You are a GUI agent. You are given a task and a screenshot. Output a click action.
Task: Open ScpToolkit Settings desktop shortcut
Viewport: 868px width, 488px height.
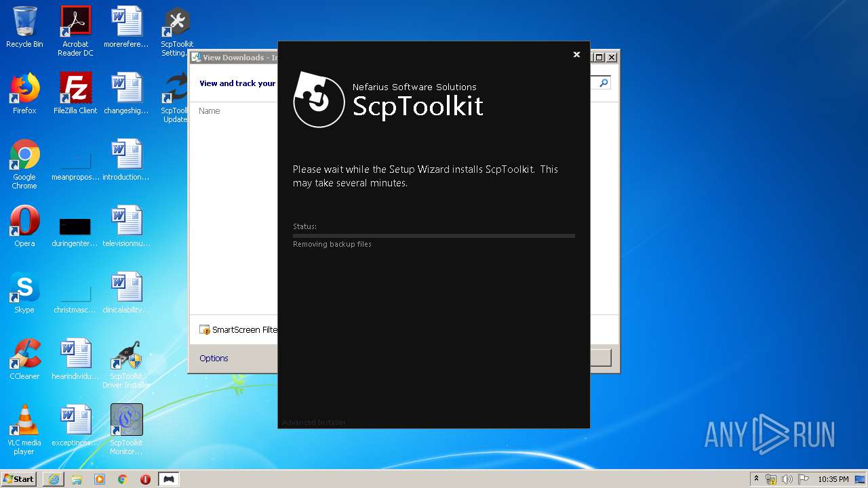(177, 31)
